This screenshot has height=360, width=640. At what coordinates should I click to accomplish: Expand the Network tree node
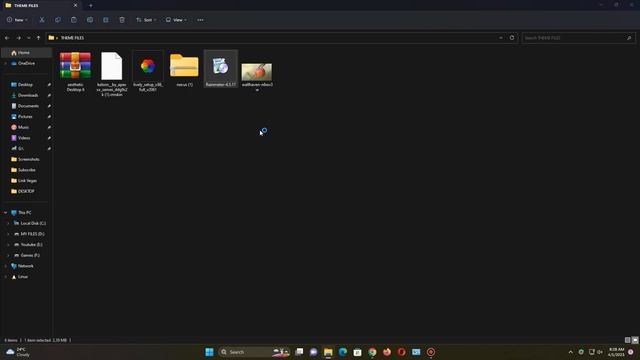point(5,266)
